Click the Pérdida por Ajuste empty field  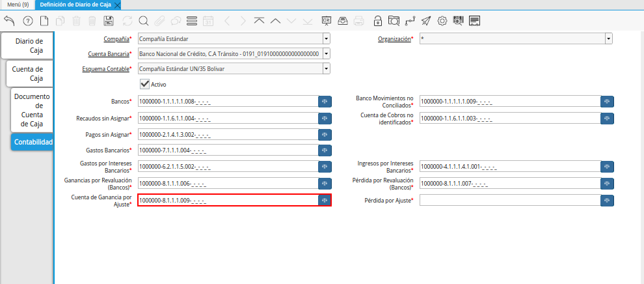509,201
